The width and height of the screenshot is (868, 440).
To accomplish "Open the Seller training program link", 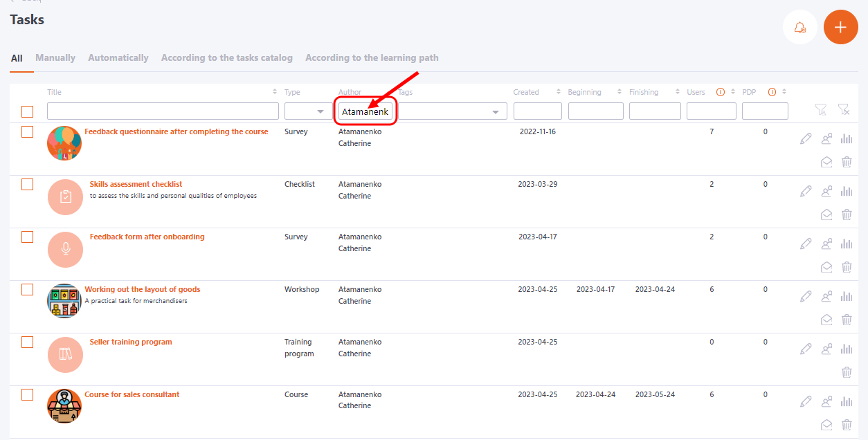I will click(131, 342).
